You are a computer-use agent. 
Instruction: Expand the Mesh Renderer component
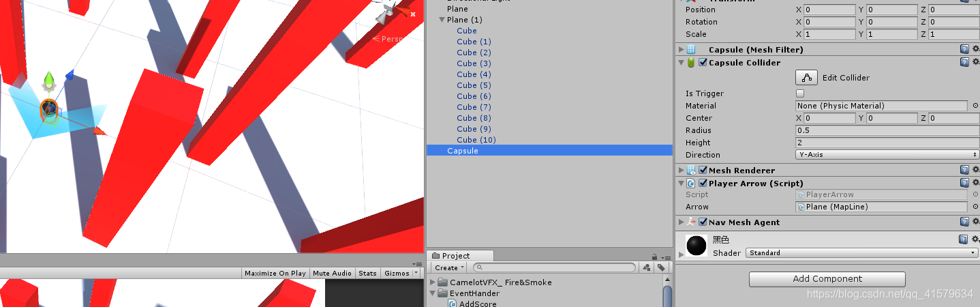[681, 170]
